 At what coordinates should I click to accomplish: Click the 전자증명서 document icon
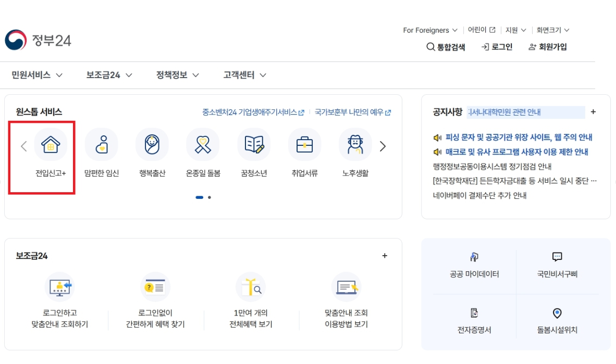pyautogui.click(x=474, y=312)
